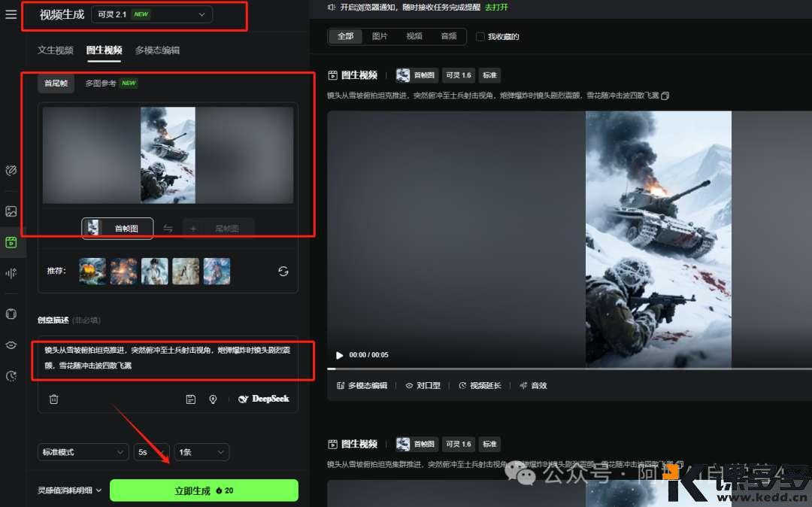Open the hamburger menu
This screenshot has width=812, height=507.
(11, 14)
